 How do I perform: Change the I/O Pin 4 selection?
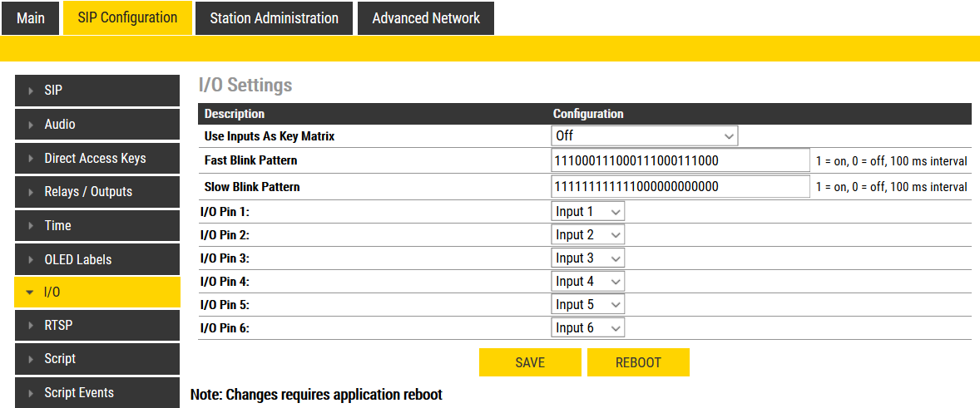click(x=587, y=282)
